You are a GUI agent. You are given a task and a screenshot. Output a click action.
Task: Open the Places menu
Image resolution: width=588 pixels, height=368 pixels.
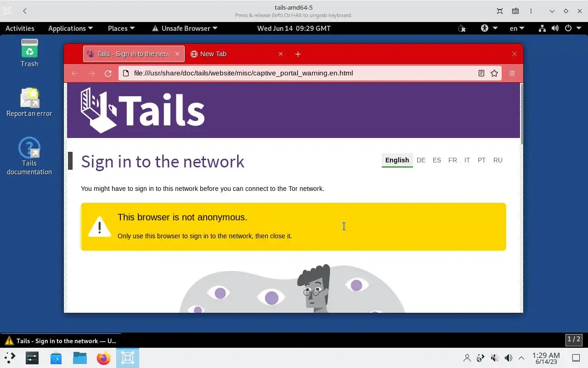[x=121, y=28]
